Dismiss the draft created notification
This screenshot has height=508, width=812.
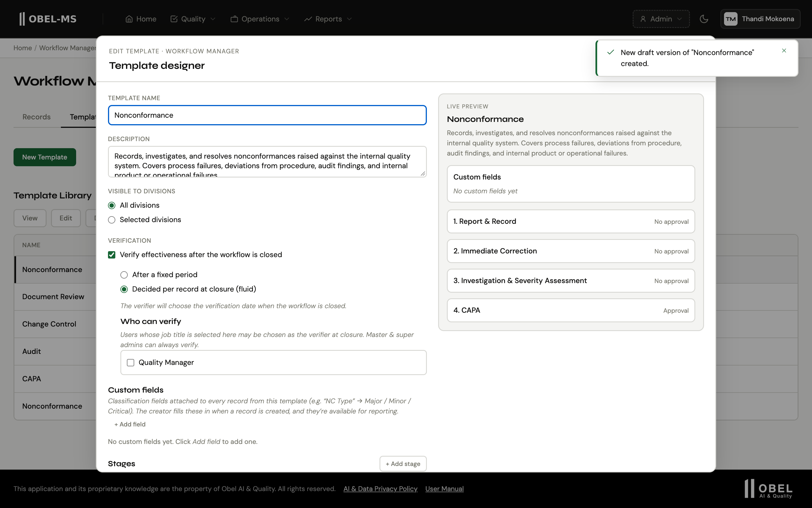784,51
